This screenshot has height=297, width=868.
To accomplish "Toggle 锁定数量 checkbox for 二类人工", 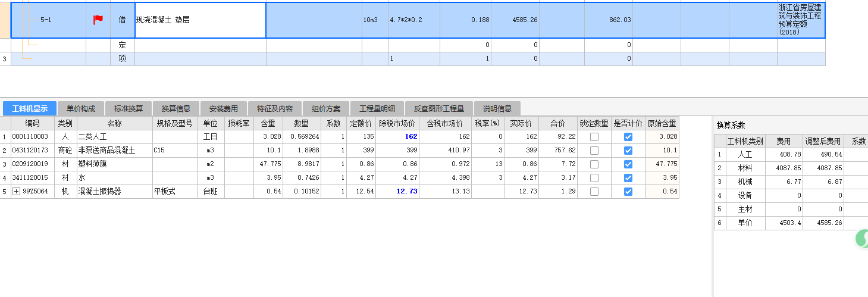I will pyautogui.click(x=594, y=136).
